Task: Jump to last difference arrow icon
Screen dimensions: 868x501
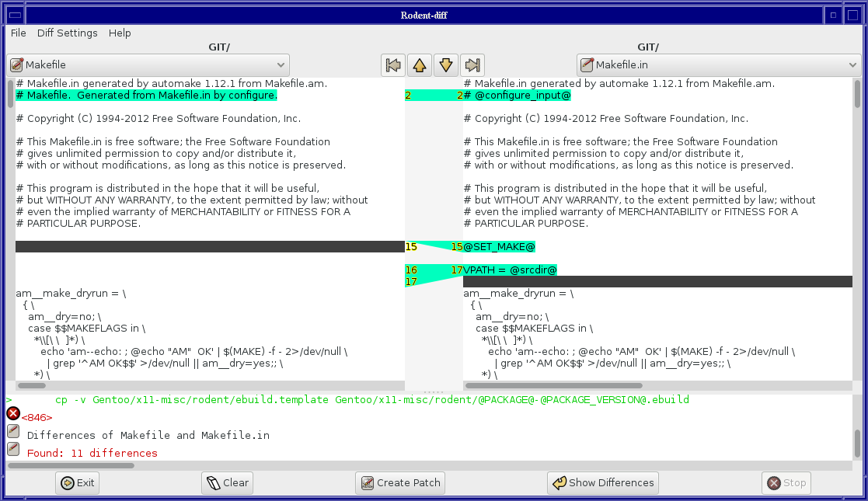Action: (x=472, y=65)
